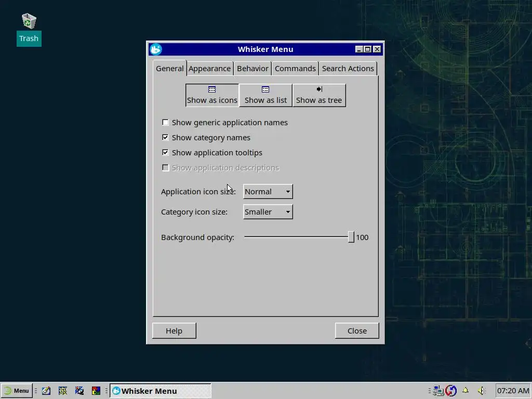
Task: Click the second launcher icon on the taskbar
Action: [x=63, y=391]
